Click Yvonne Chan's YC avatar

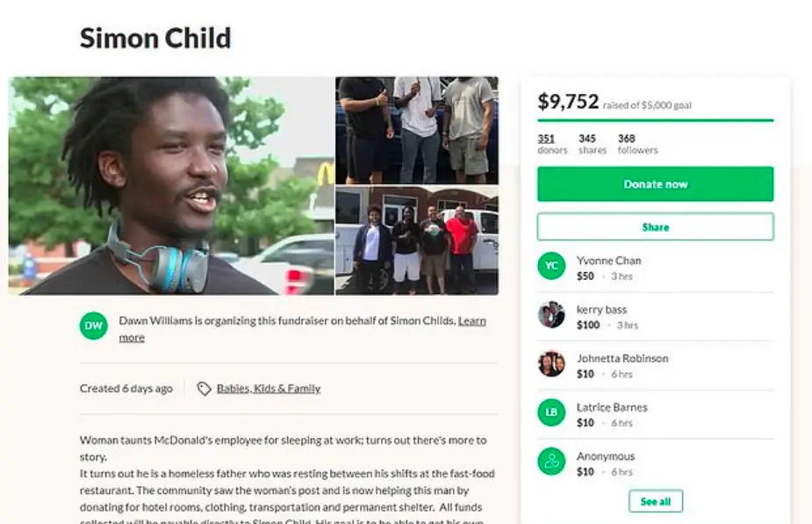551,266
